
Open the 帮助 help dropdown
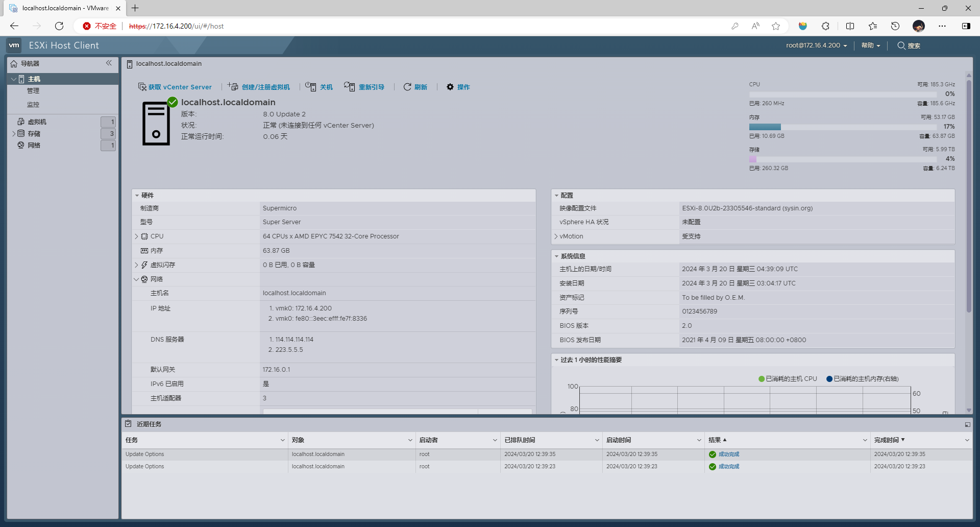[870, 45]
